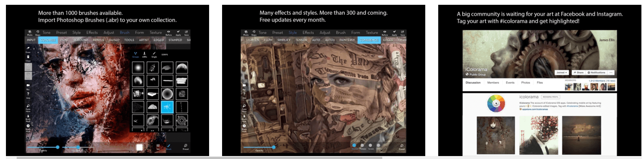This screenshot has width=644, height=159.
Task: Open the three-dots more menu in Facebook group
Action: pyautogui.click(x=611, y=72)
